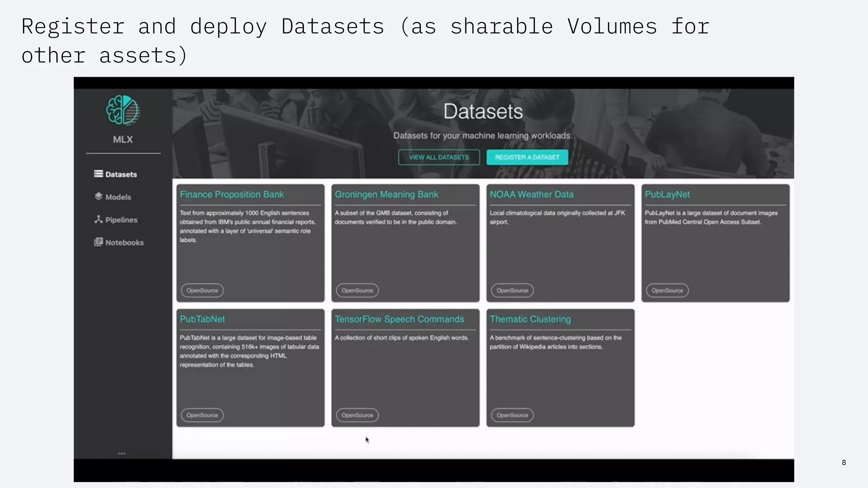
Task: Click the Models layers icon in sidebar
Action: pos(98,197)
